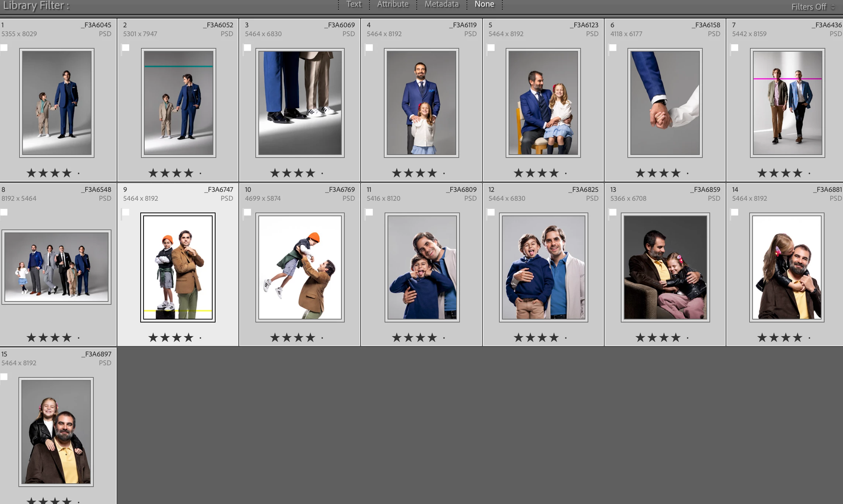This screenshot has height=504, width=843.
Task: Open the Metadata filter bar
Action: point(441,4)
